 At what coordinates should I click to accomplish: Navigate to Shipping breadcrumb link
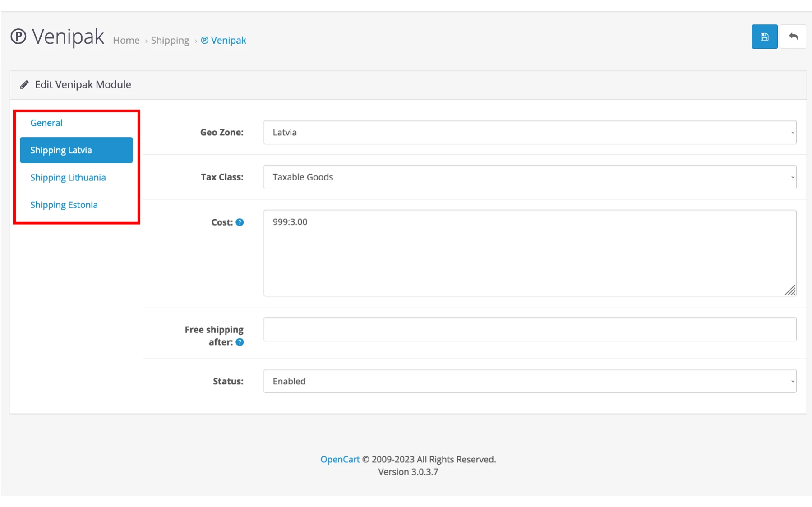[170, 41]
